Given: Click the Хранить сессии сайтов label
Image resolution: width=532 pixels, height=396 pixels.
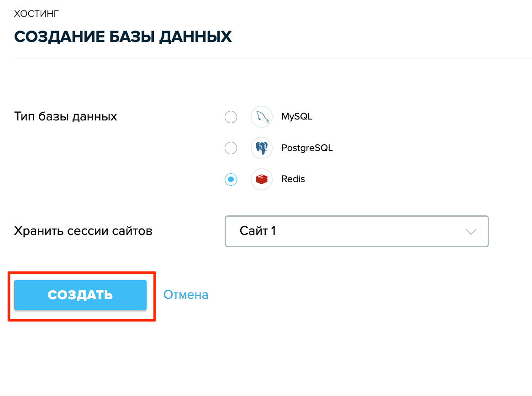Looking at the screenshot, I should pos(83,231).
